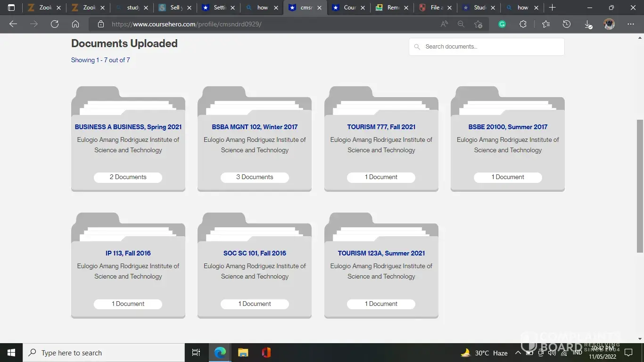This screenshot has width=644, height=362.
Task: Open browser History clock icon
Action: point(567,24)
